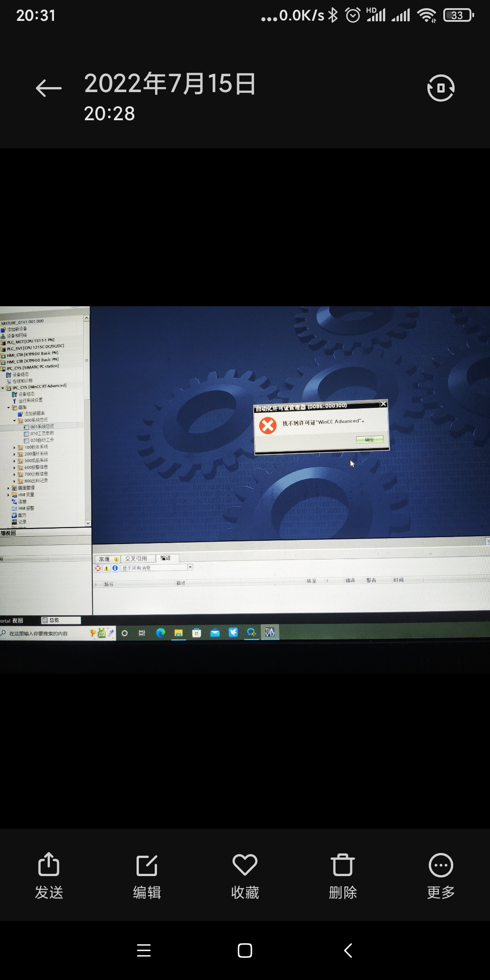The height and width of the screenshot is (980, 490).
Task: Click 确定 button in license error dialog
Action: pyautogui.click(x=369, y=440)
